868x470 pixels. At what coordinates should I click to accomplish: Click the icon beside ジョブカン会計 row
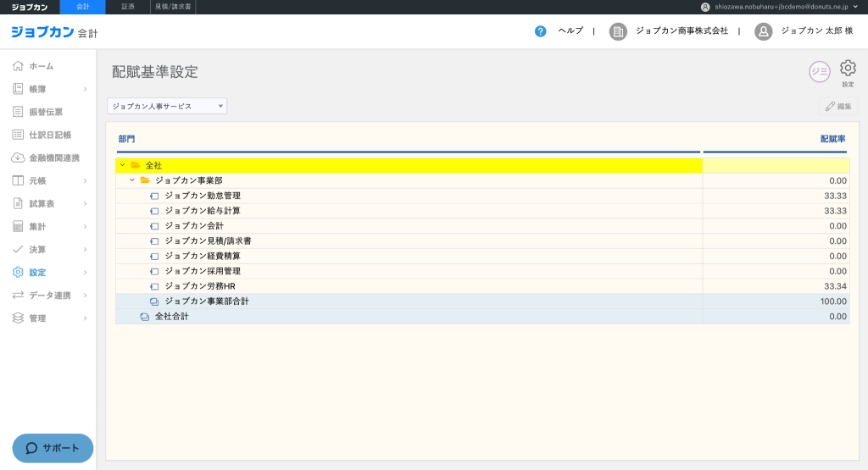[154, 225]
